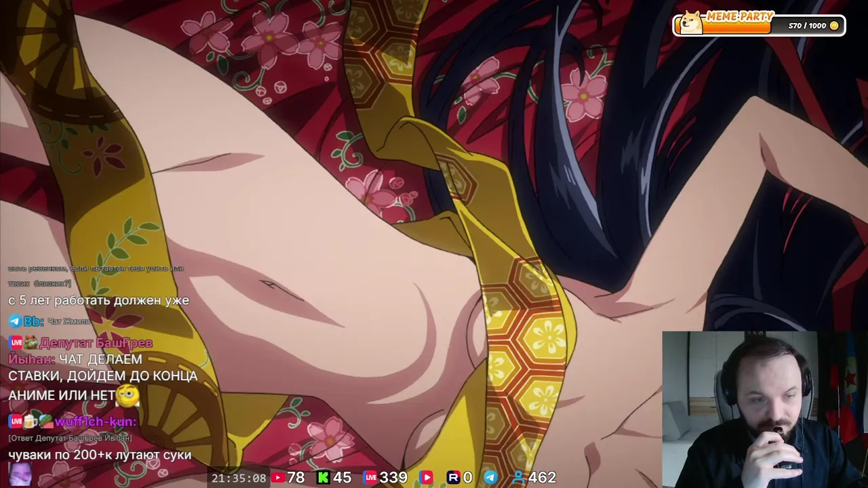This screenshot has height=488, width=868.
Task: Click the '570 / 1000' counter text
Action: click(x=807, y=26)
